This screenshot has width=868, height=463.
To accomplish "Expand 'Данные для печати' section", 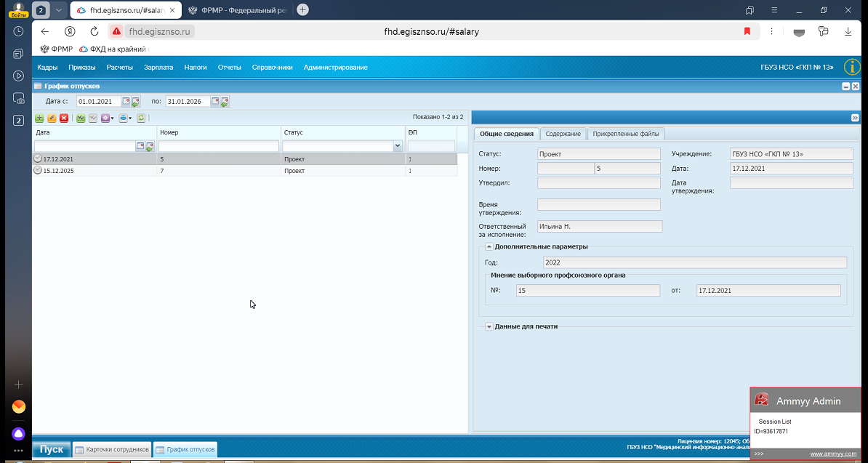I will [x=489, y=326].
